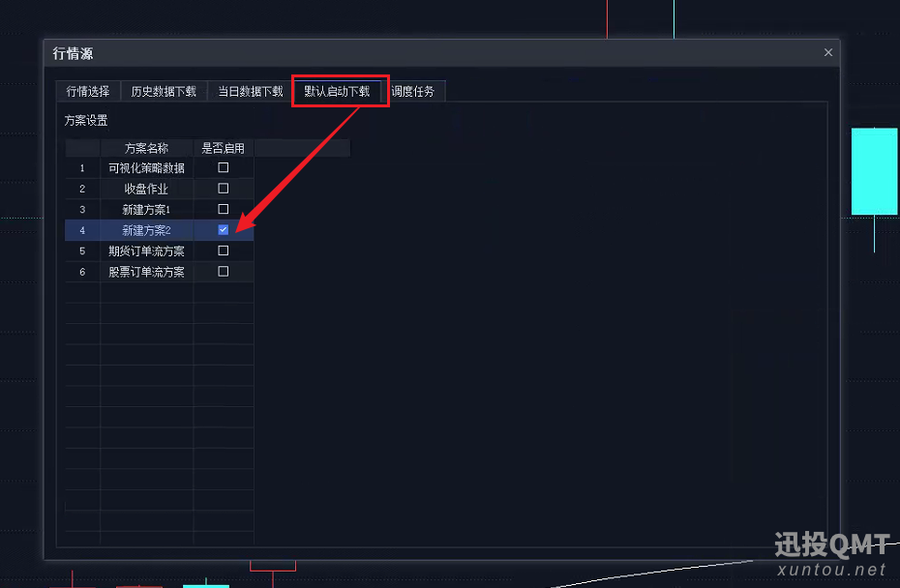Viewport: 900px width, 588px height.
Task: Click the 方案名称 column header
Action: 146,148
